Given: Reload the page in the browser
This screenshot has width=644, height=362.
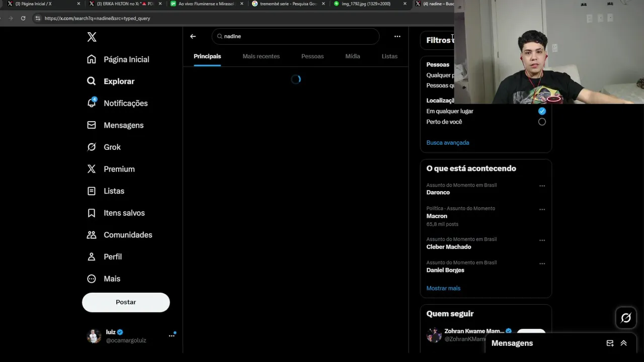Looking at the screenshot, I should click(x=23, y=18).
